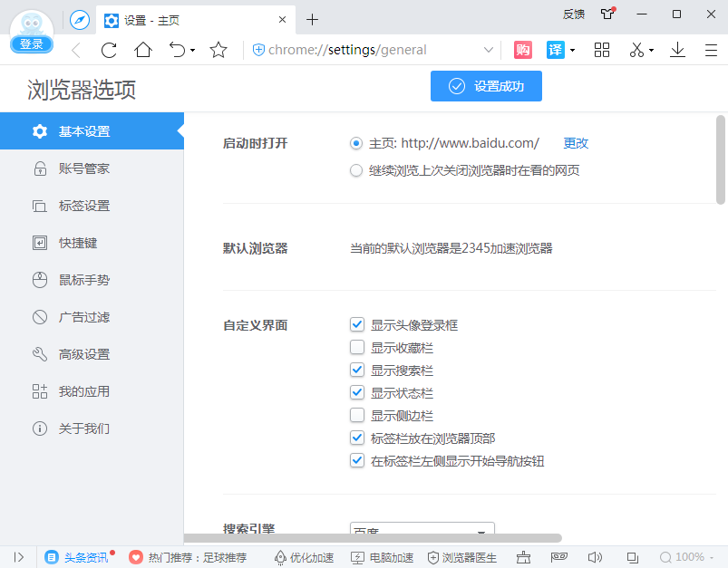
Task: Uncheck 显示头像登录框 checkbox
Action: click(357, 324)
